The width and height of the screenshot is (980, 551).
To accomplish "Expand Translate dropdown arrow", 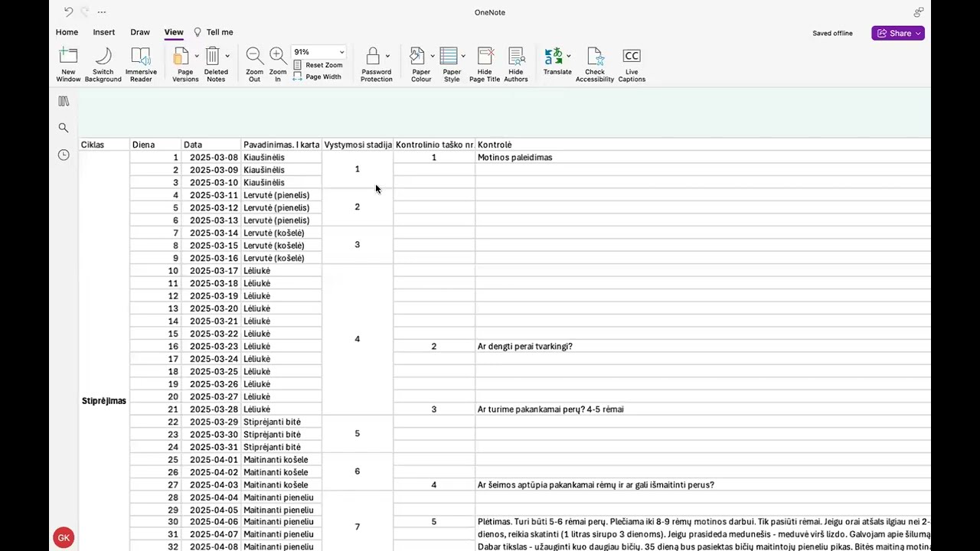I will (x=568, y=56).
